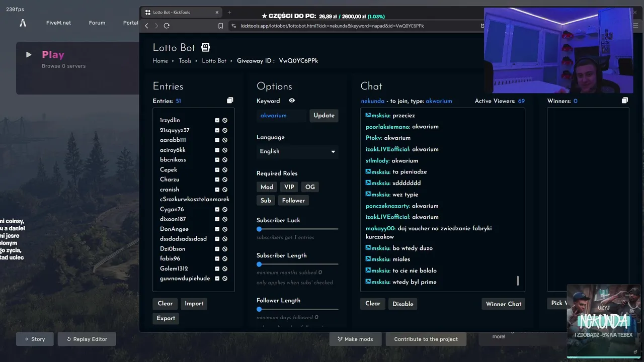Ban entry Cygan76 with its block icon
This screenshot has height=362, width=644.
click(x=225, y=209)
